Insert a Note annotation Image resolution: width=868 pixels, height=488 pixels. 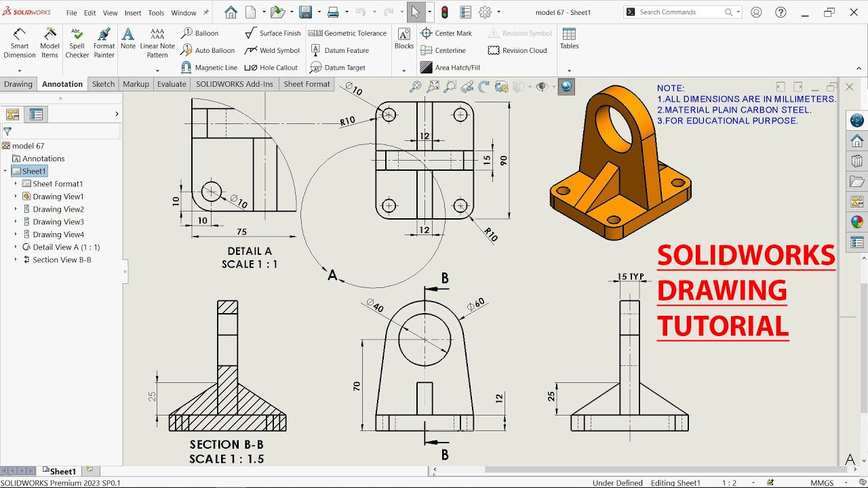[x=128, y=39]
